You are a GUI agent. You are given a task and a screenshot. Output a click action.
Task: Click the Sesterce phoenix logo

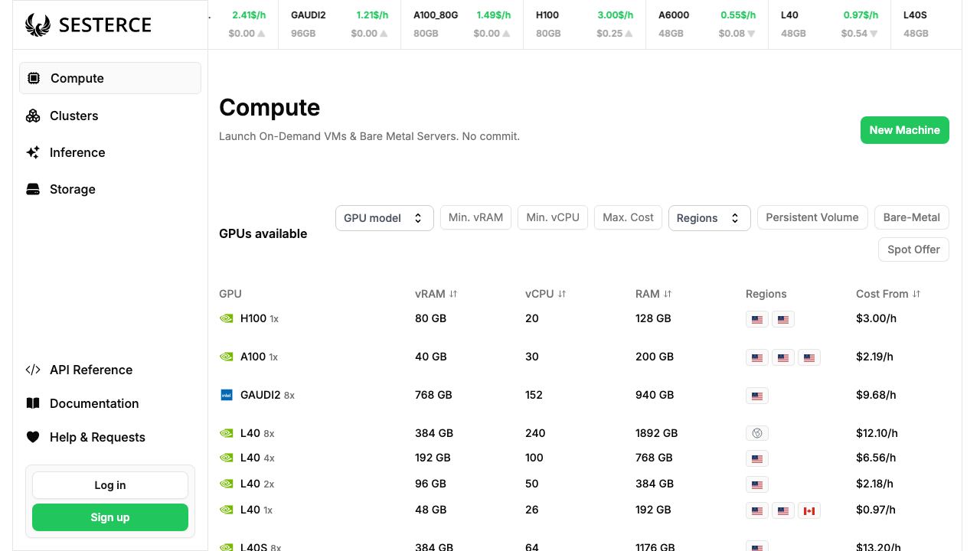(x=38, y=24)
